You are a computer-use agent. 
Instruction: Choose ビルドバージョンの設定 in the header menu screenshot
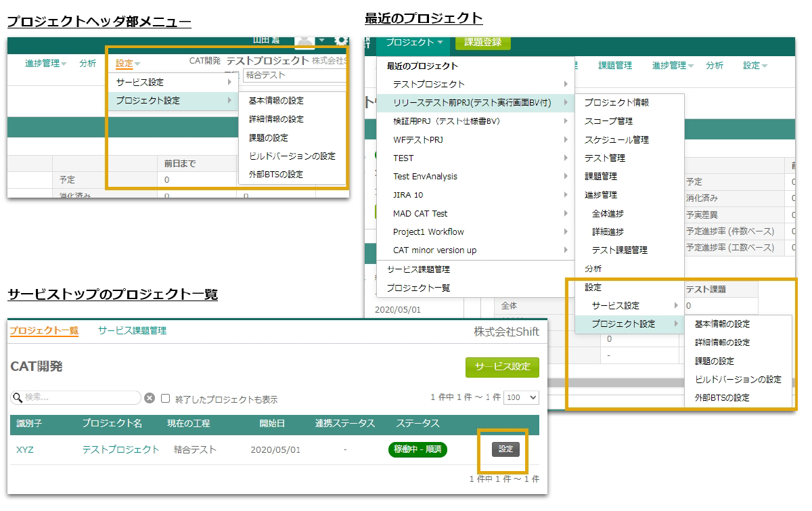292,156
